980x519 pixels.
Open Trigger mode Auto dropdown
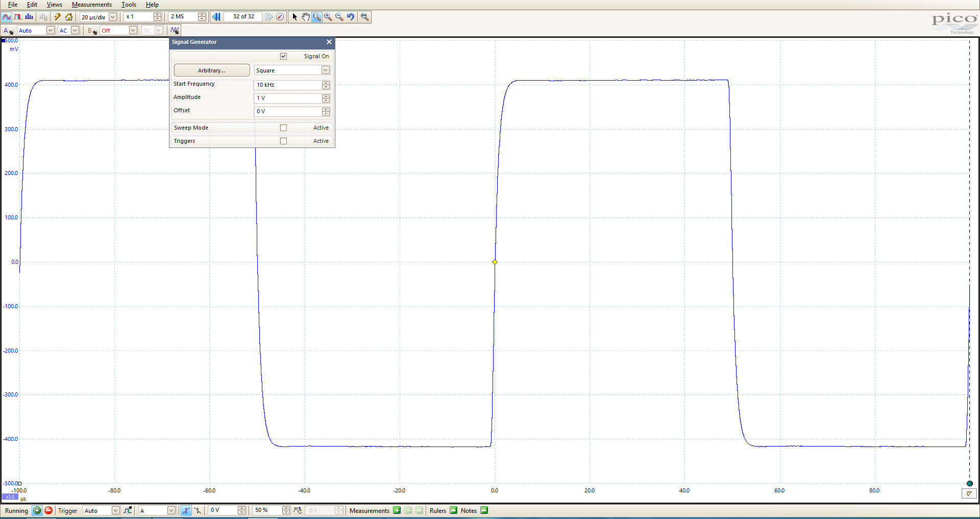coord(115,510)
